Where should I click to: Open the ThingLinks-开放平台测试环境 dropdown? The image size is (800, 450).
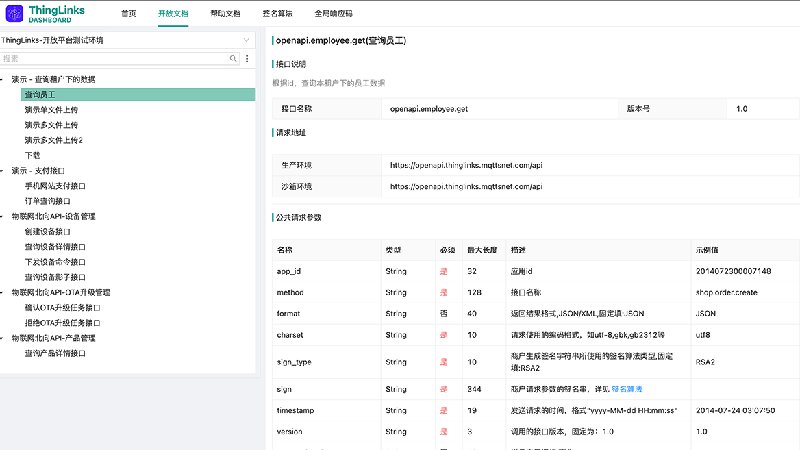(128, 40)
